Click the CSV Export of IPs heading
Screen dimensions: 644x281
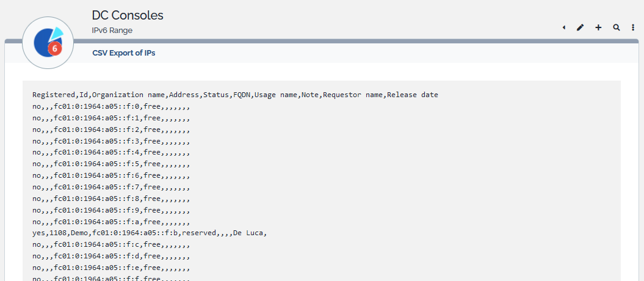coord(124,53)
